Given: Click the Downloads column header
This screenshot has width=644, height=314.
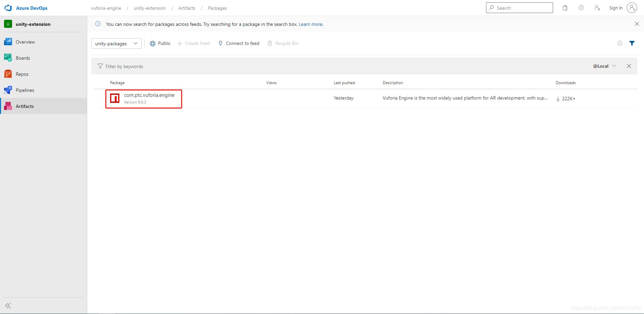Looking at the screenshot, I should 566,83.
